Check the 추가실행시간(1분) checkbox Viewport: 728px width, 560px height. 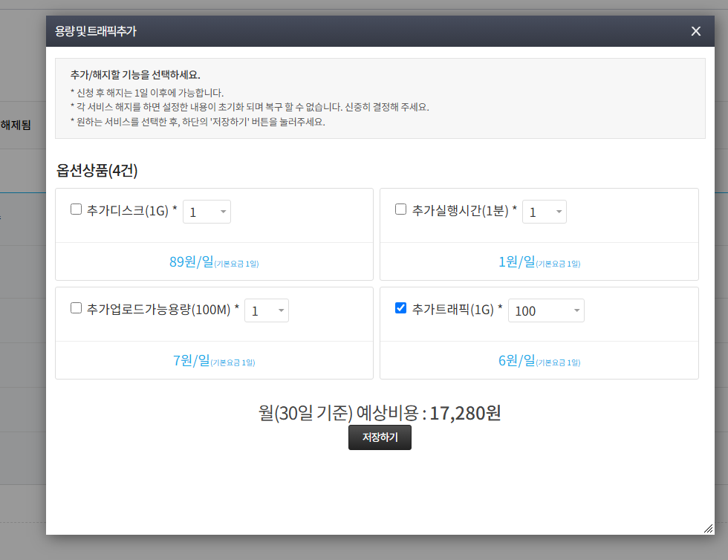click(401, 209)
